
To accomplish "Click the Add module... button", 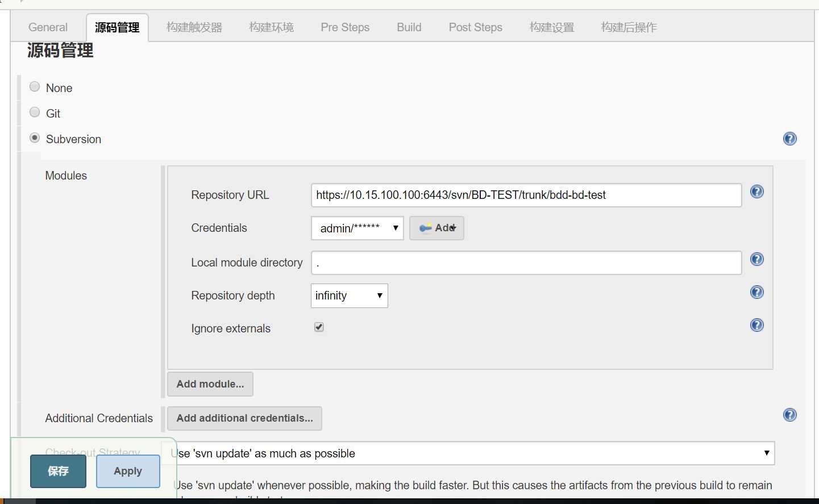I will pyautogui.click(x=210, y=384).
